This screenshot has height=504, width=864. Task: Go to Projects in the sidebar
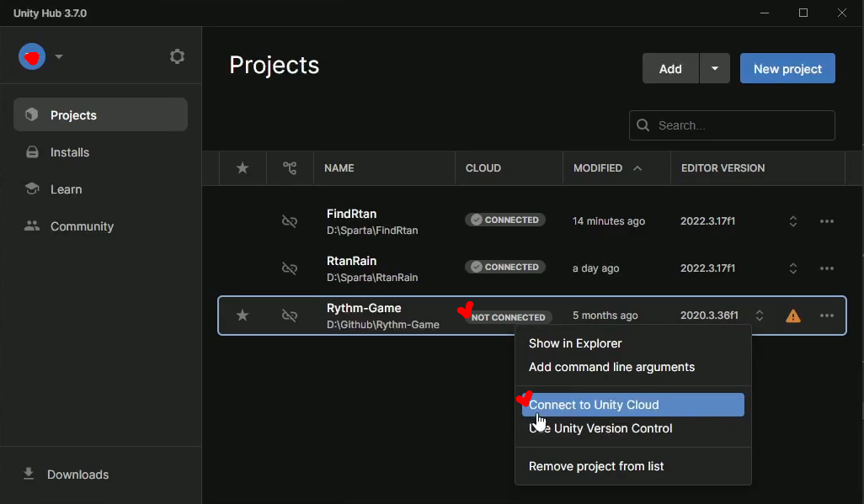(100, 114)
